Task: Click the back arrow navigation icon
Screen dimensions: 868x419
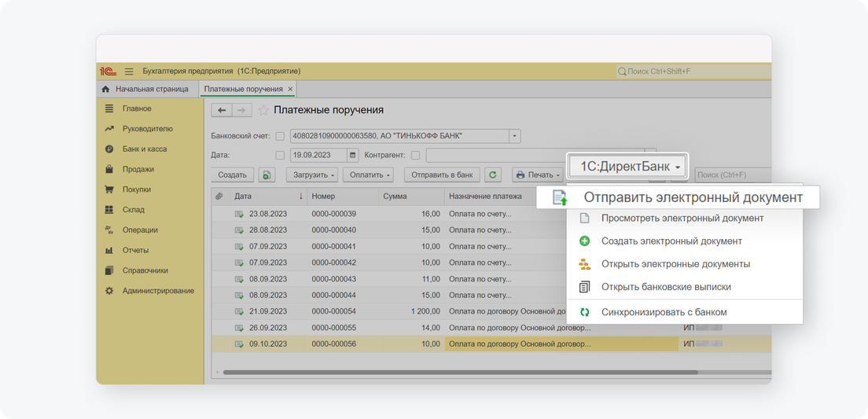Action: [x=222, y=110]
